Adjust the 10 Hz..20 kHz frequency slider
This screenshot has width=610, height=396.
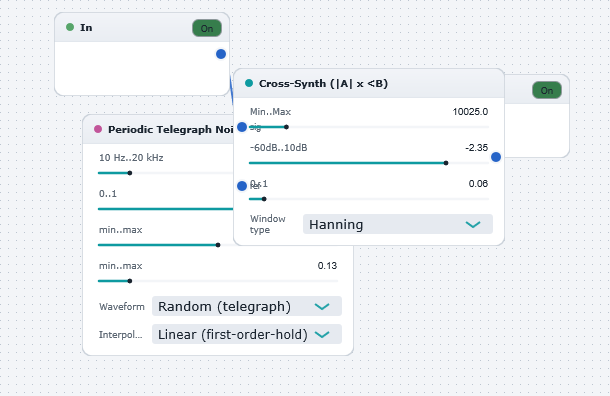166,173
